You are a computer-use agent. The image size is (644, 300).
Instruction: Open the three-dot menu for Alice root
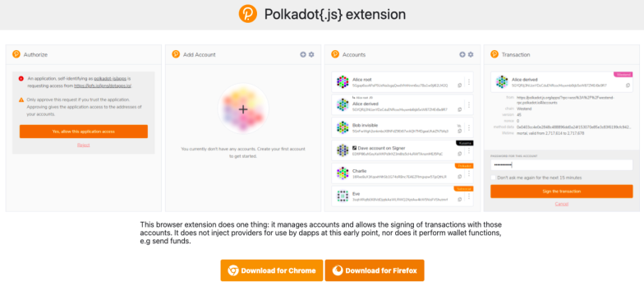468,82
